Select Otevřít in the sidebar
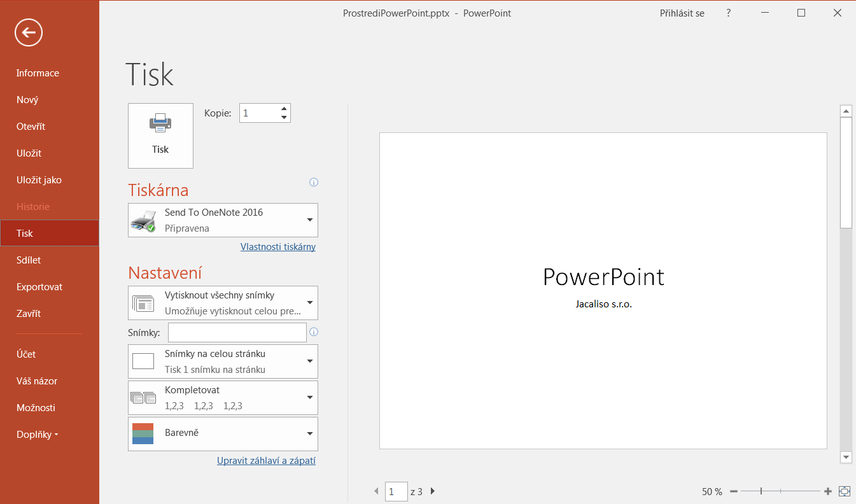 coord(50,127)
